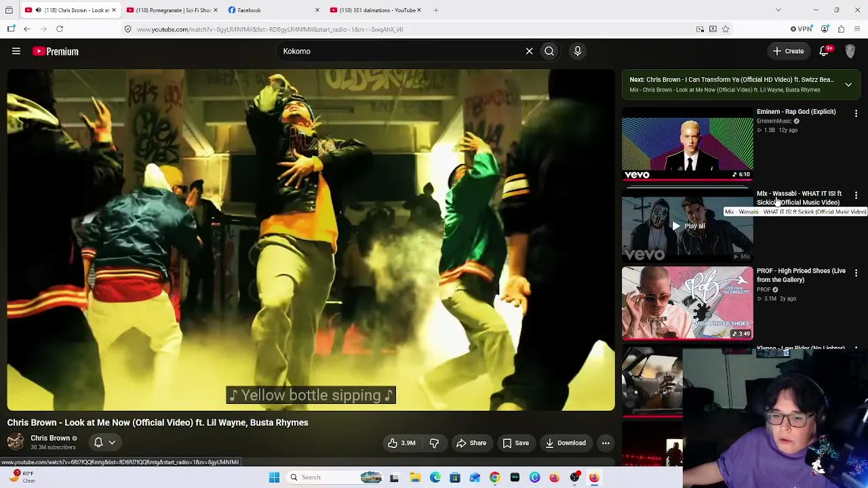The width and height of the screenshot is (868, 488).
Task: Open PROF - High Priced Shoes title
Action: click(801, 275)
